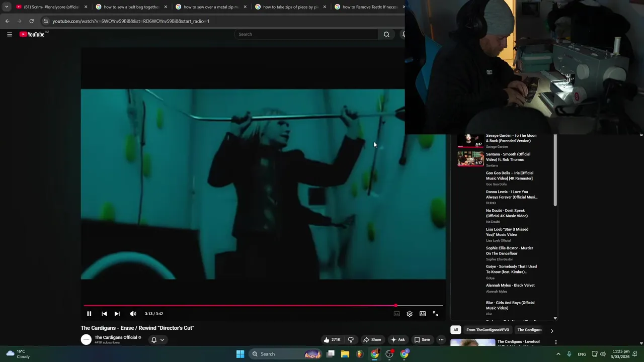Share the Cardigans video

tap(372, 339)
